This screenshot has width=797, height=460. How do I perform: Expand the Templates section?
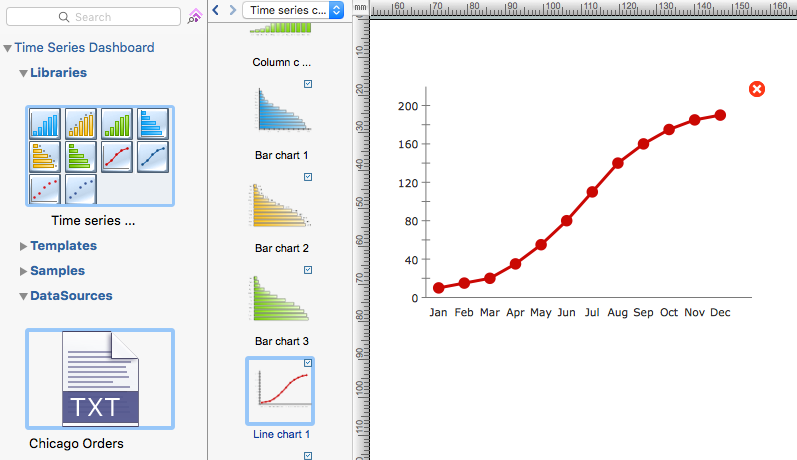pyautogui.click(x=23, y=247)
